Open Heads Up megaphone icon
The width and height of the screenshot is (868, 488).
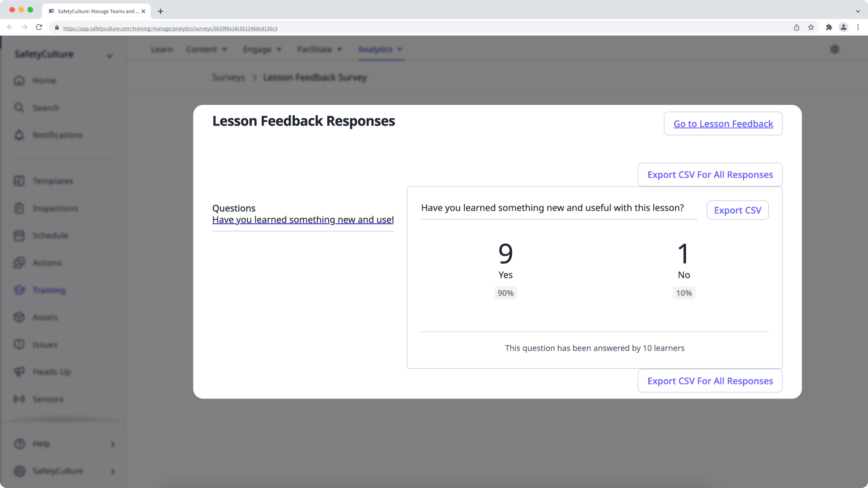(x=19, y=371)
